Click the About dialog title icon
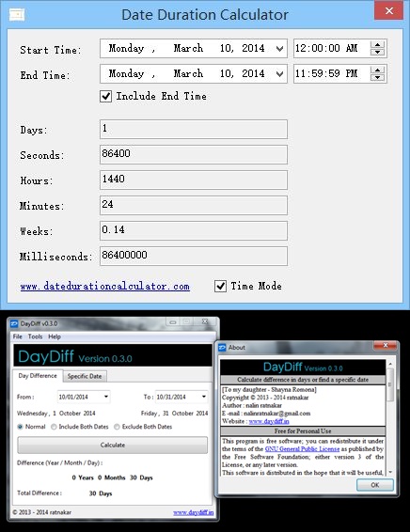Screen dimensions: 410x532 pyautogui.click(x=222, y=348)
